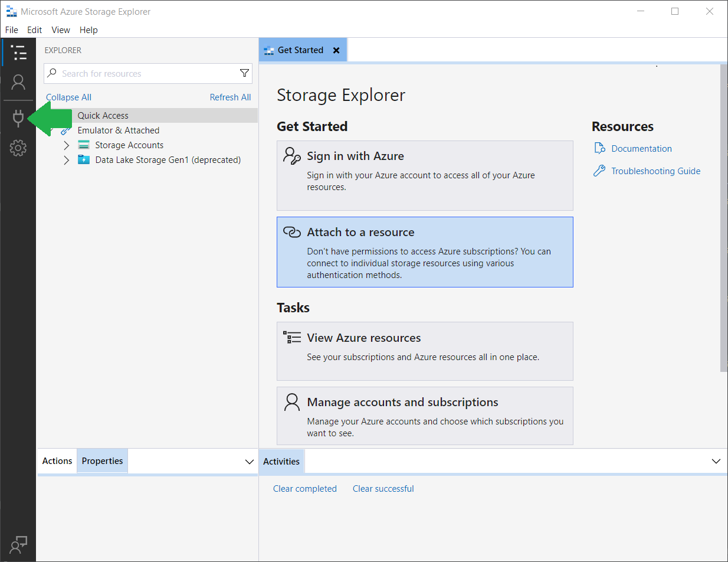Screen dimensions: 728x562
Task: Close the Get Started tab
Action: (336, 50)
